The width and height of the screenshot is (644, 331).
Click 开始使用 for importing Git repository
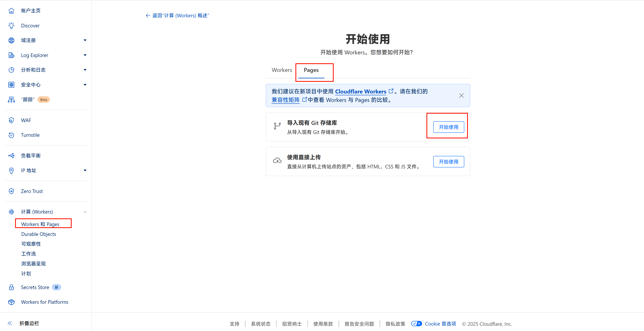pyautogui.click(x=449, y=127)
